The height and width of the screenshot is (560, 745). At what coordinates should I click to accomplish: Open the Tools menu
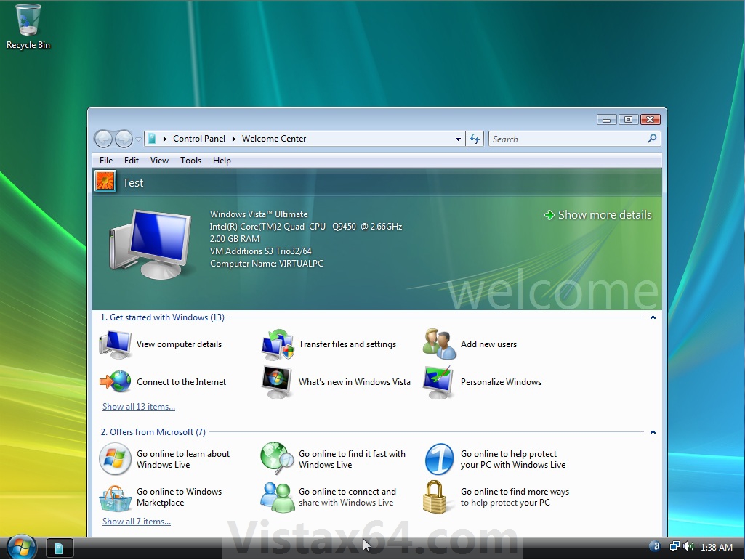[190, 161]
